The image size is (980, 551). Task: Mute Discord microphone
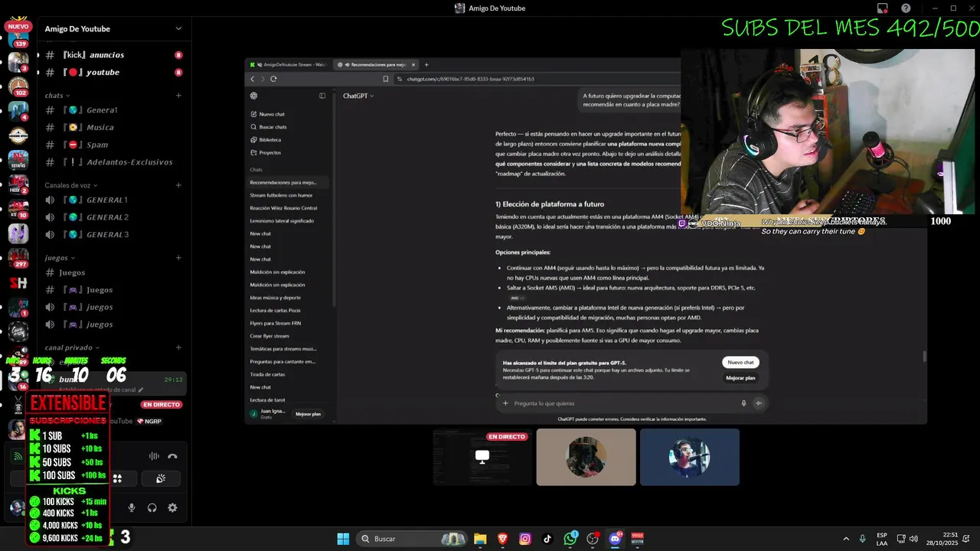[132, 507]
